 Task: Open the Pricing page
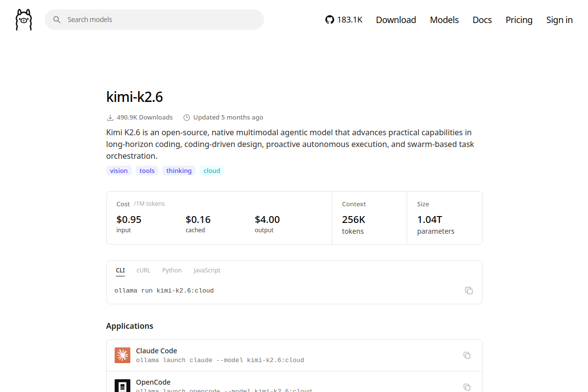click(x=519, y=20)
